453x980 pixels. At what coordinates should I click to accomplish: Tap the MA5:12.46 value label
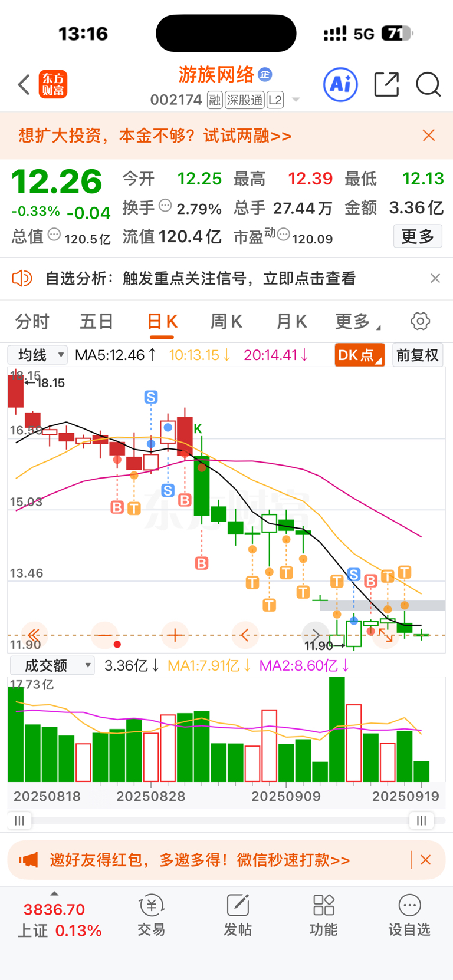pyautogui.click(x=116, y=355)
